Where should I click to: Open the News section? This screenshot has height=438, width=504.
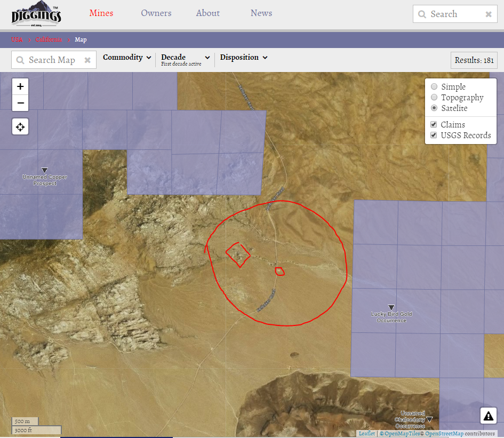[261, 13]
